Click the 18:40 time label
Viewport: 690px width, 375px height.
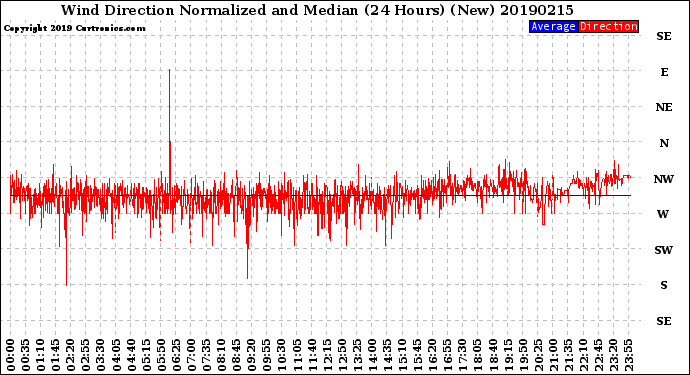492,355
